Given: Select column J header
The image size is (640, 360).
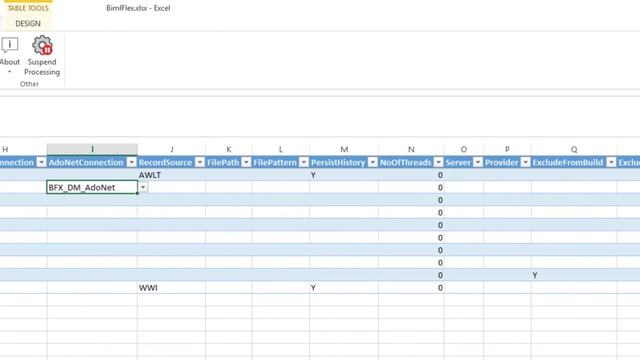Looking at the screenshot, I should tap(171, 149).
